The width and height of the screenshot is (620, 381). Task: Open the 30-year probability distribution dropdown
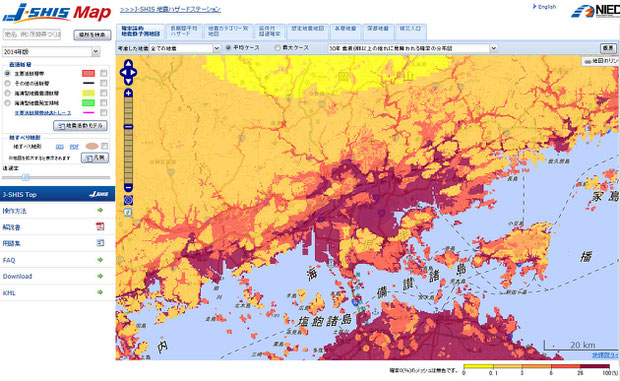tap(413, 48)
